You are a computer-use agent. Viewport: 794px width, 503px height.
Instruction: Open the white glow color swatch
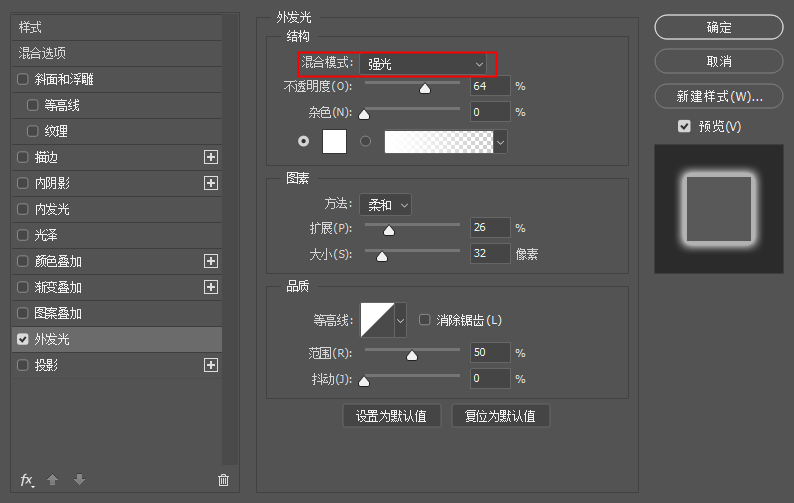coord(334,141)
